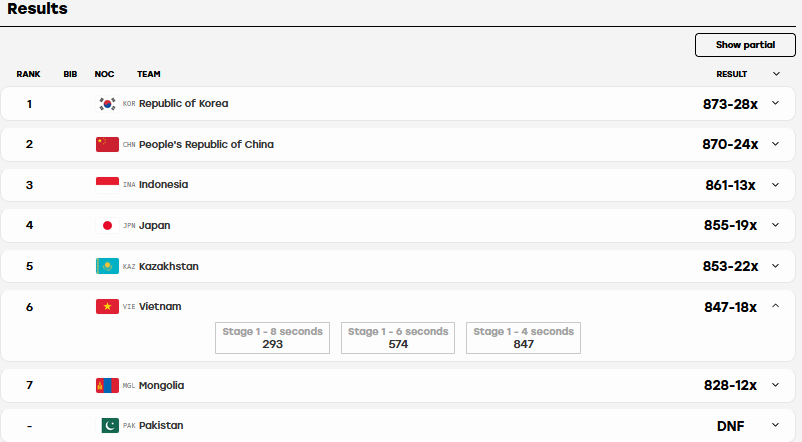Click the Japan flag icon

[x=107, y=226]
